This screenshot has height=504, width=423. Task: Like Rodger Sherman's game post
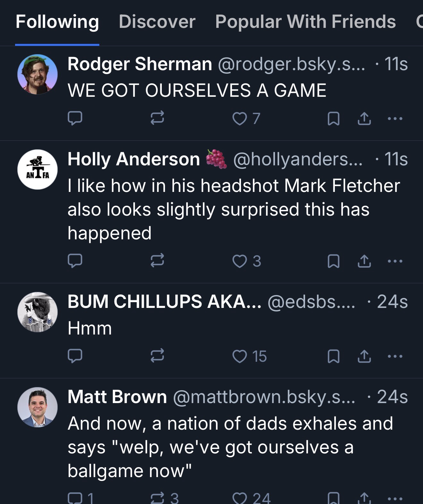[239, 119]
